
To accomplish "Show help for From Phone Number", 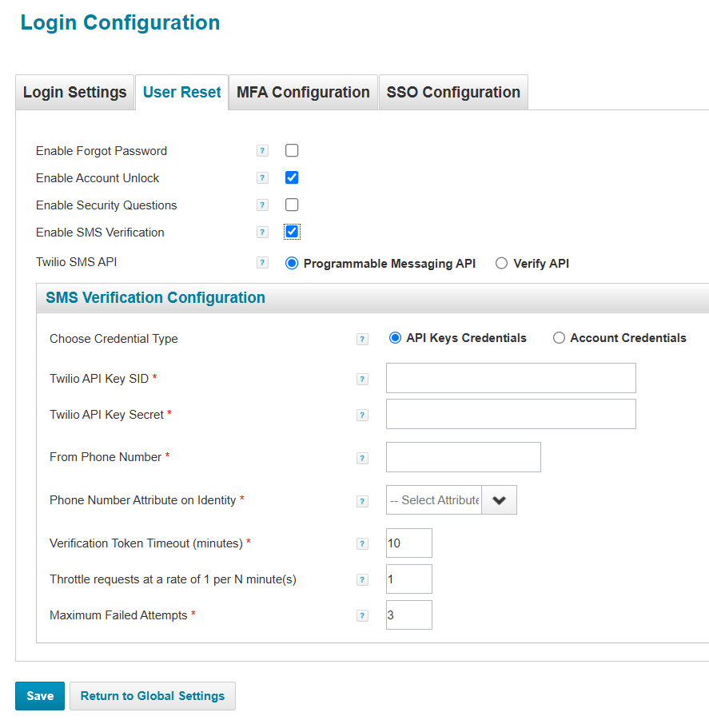I will [x=362, y=458].
